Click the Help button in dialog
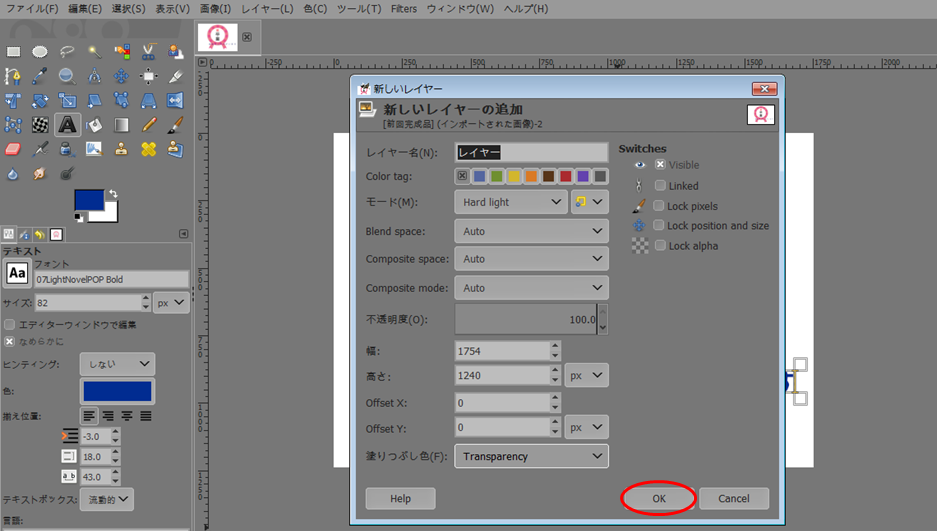 (x=400, y=499)
